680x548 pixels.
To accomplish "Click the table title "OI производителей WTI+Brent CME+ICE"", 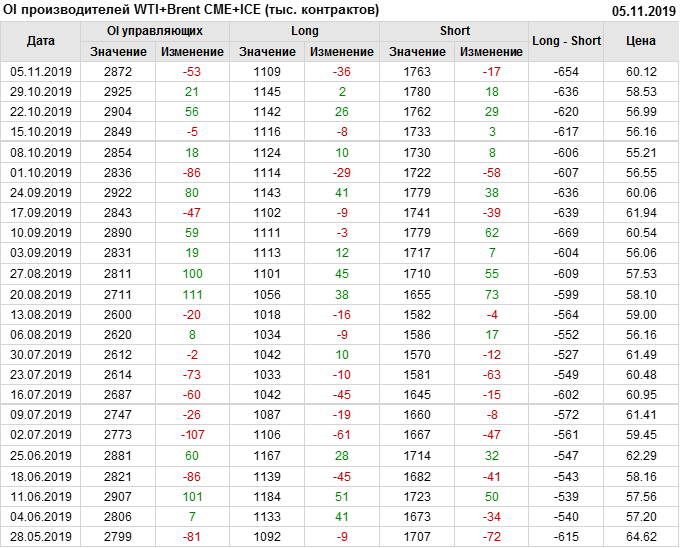I will tap(192, 10).
